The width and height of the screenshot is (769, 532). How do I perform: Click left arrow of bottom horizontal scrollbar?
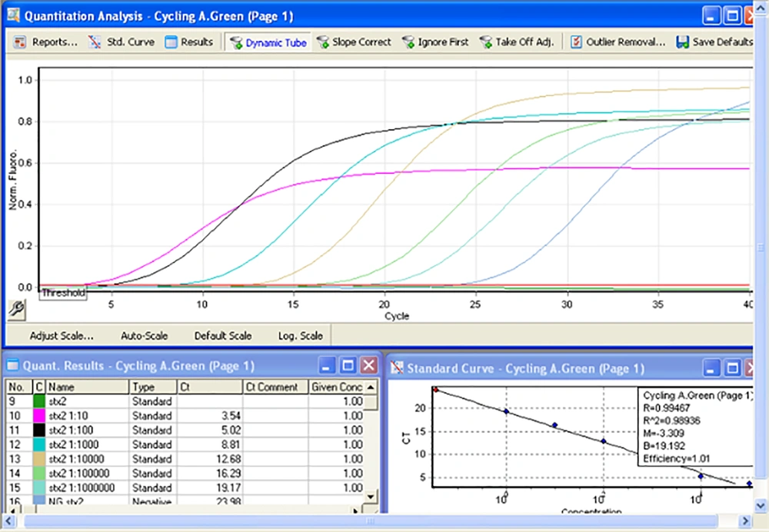[x=10, y=521]
